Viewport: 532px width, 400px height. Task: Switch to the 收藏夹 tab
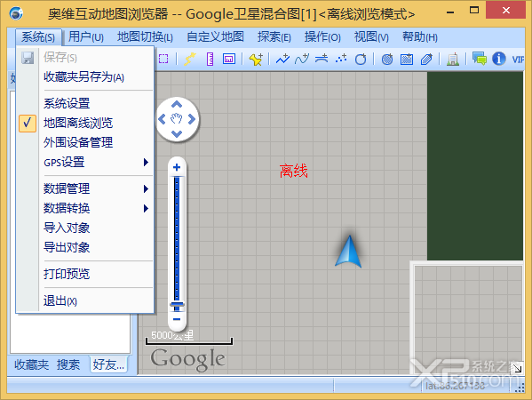pyautogui.click(x=31, y=364)
